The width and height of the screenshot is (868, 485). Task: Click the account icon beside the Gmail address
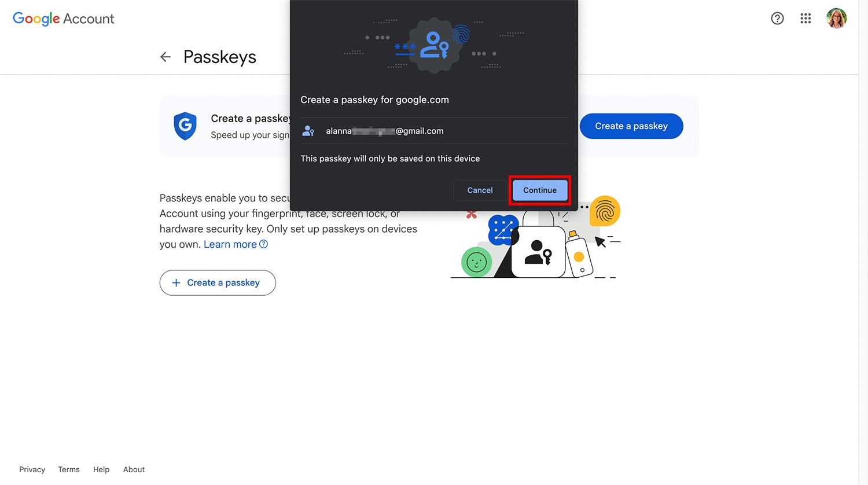tap(308, 131)
